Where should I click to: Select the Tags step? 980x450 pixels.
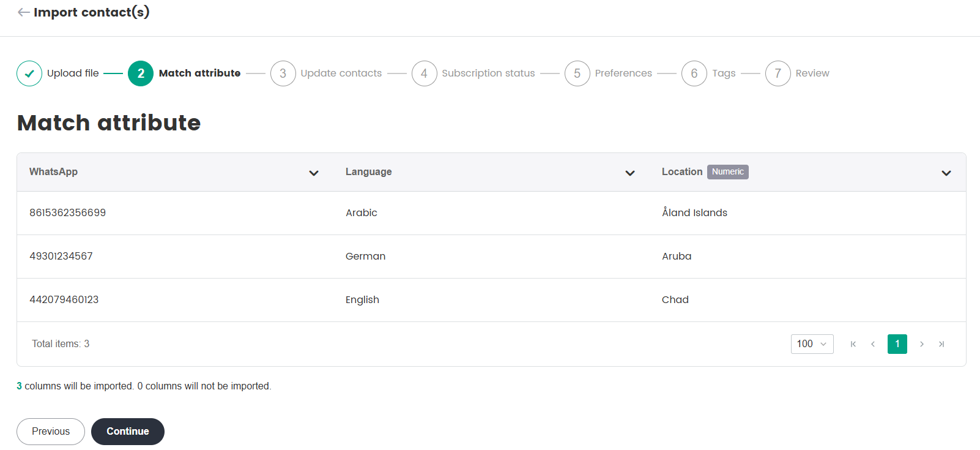tap(724, 73)
